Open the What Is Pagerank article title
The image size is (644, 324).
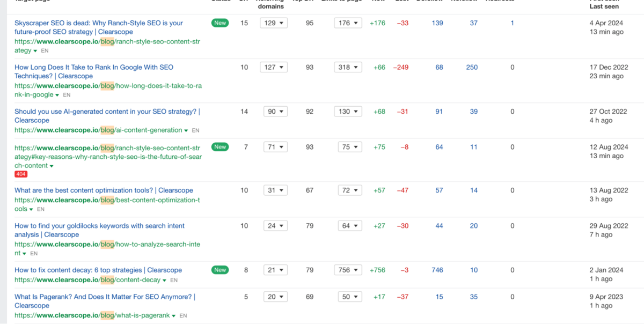tap(105, 297)
